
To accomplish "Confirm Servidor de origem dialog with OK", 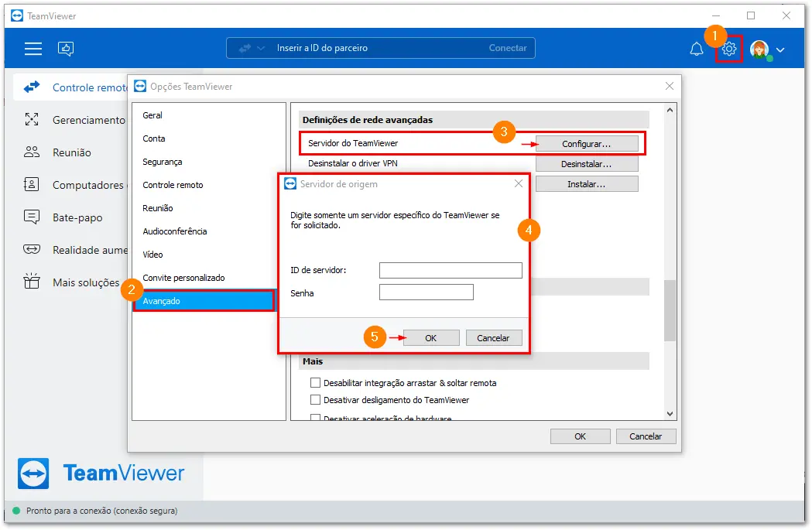I will [x=431, y=338].
